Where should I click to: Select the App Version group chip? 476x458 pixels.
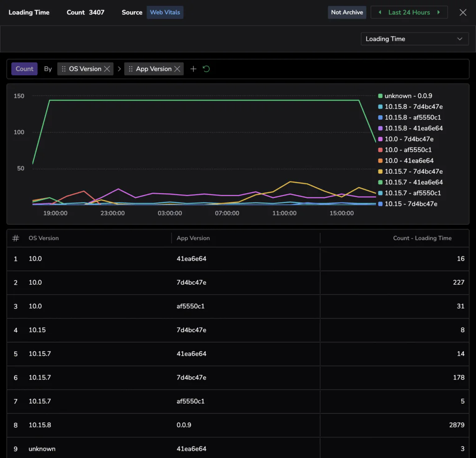click(x=153, y=69)
